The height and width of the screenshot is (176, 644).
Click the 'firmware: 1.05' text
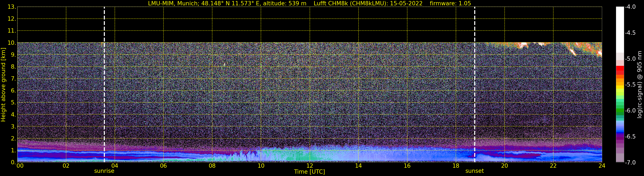pyautogui.click(x=450, y=3)
